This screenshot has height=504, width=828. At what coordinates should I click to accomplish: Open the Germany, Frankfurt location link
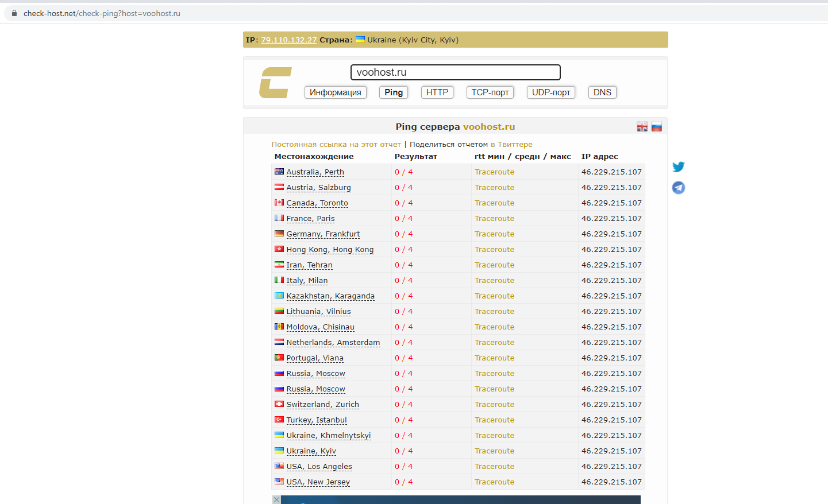[324, 234]
